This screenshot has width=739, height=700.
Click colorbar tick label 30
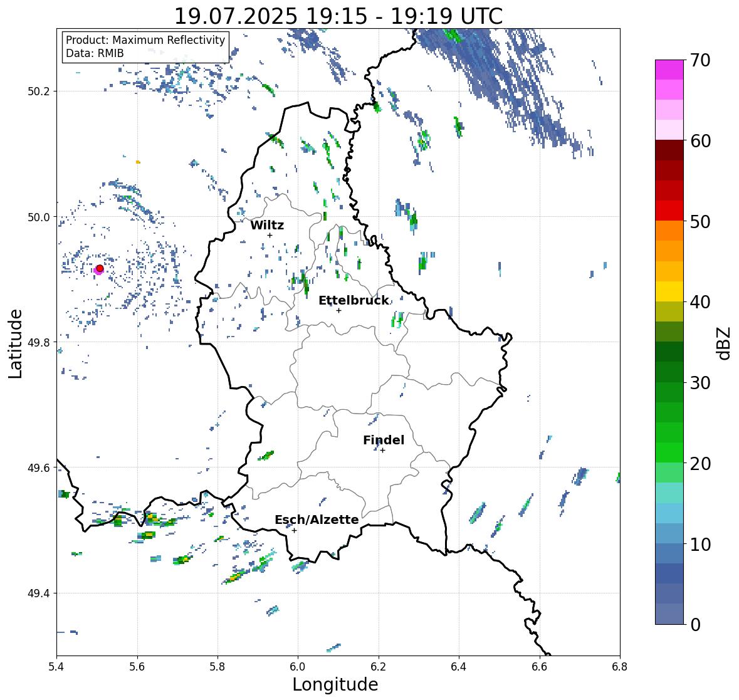pos(700,383)
